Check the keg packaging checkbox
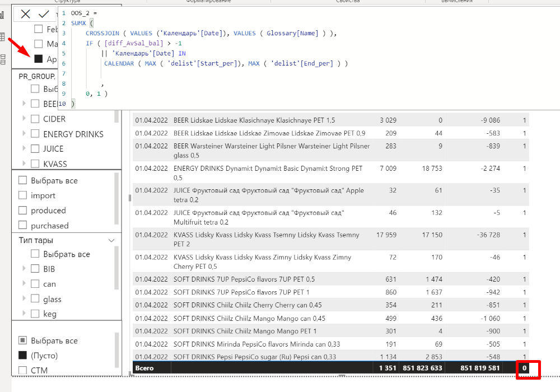The width and height of the screenshot is (560, 392). tap(35, 314)
